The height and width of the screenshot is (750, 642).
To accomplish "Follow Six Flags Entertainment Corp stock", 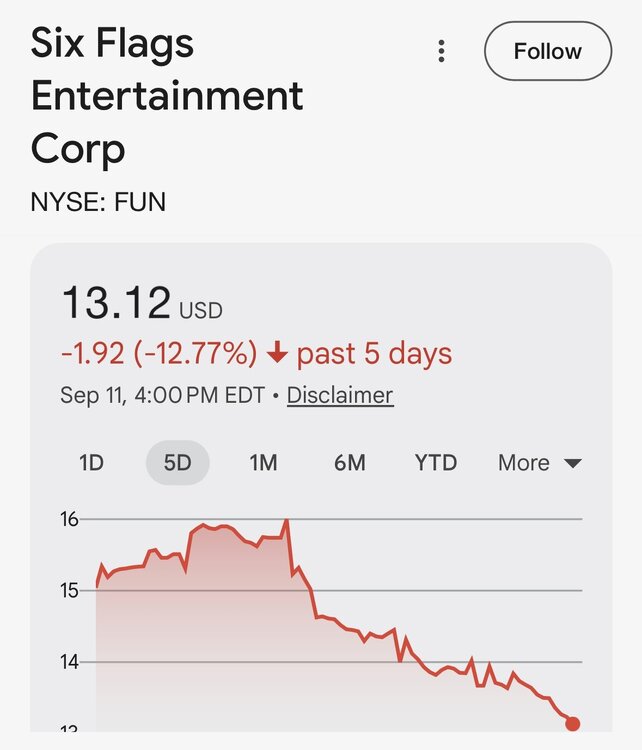I will click(x=548, y=51).
